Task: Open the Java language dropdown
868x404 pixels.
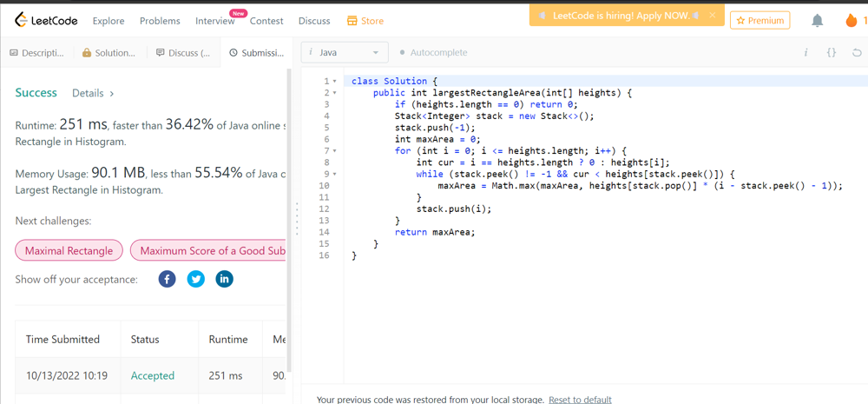Action: point(345,53)
